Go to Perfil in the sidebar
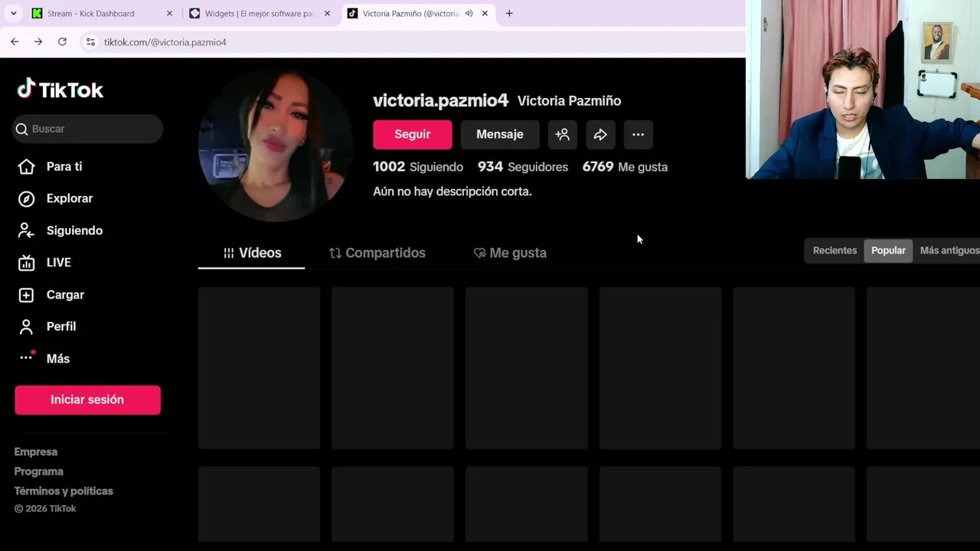Viewport: 980px width, 551px height. 46,327
